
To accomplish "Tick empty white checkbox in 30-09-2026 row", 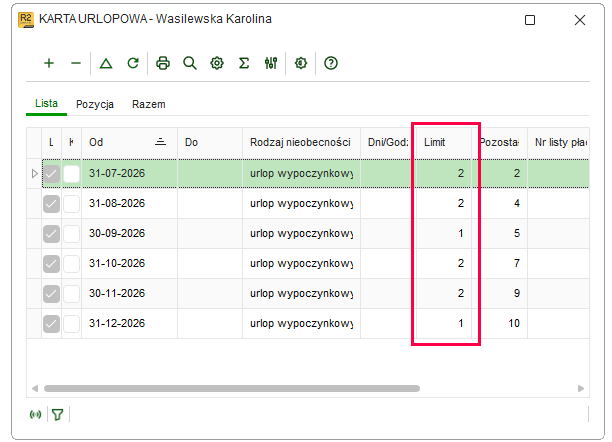I will 71,234.
